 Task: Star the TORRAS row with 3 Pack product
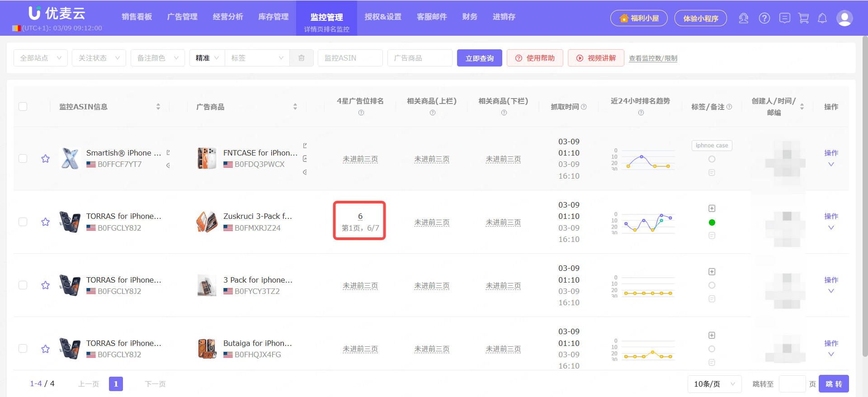[x=45, y=285]
